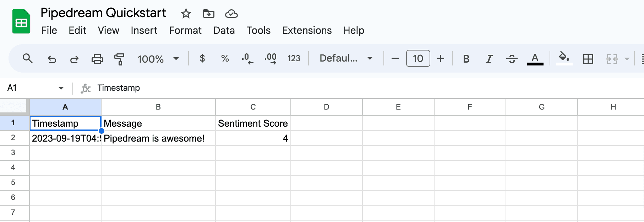Activate the paint format tool
The image size is (644, 222).
tap(119, 59)
